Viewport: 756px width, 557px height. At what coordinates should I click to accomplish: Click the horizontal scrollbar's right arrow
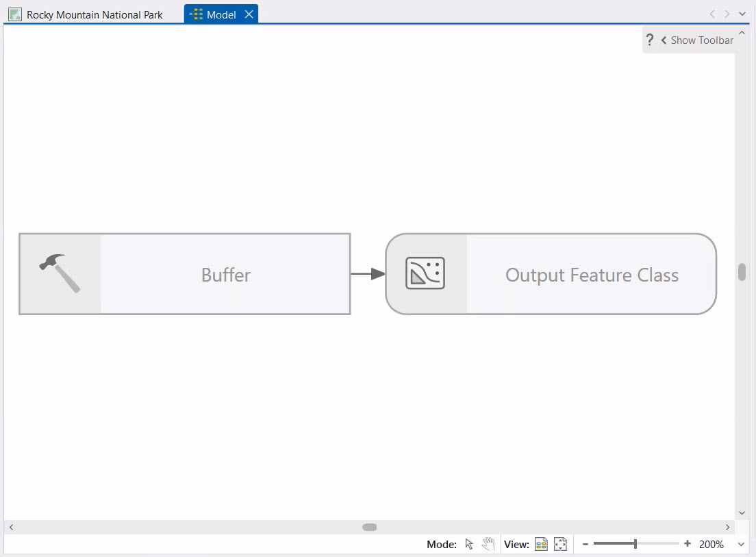pyautogui.click(x=727, y=527)
